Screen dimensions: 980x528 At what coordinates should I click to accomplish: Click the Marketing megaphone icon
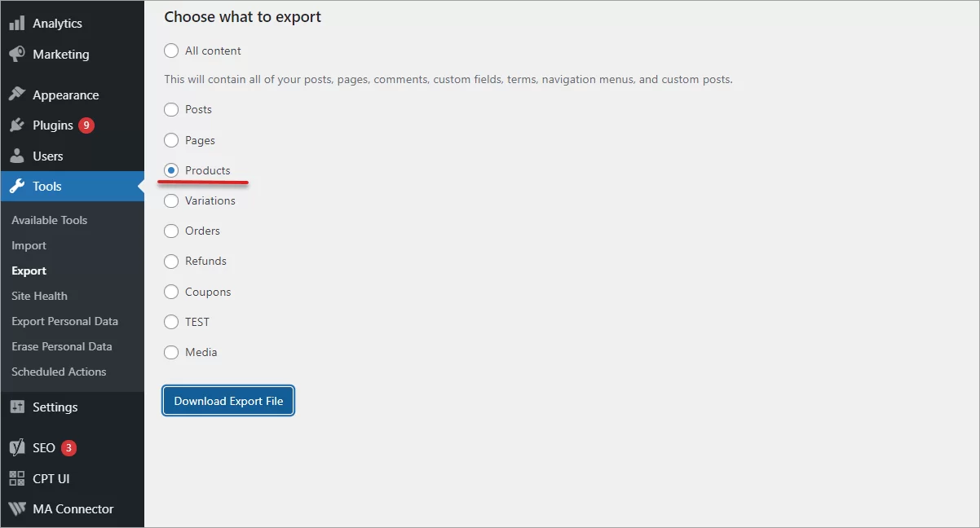(17, 54)
